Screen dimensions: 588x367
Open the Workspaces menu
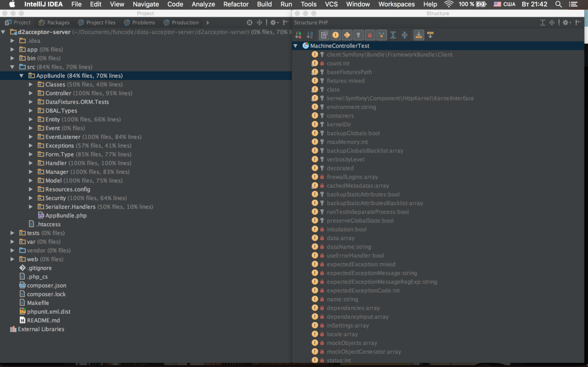pos(396,4)
